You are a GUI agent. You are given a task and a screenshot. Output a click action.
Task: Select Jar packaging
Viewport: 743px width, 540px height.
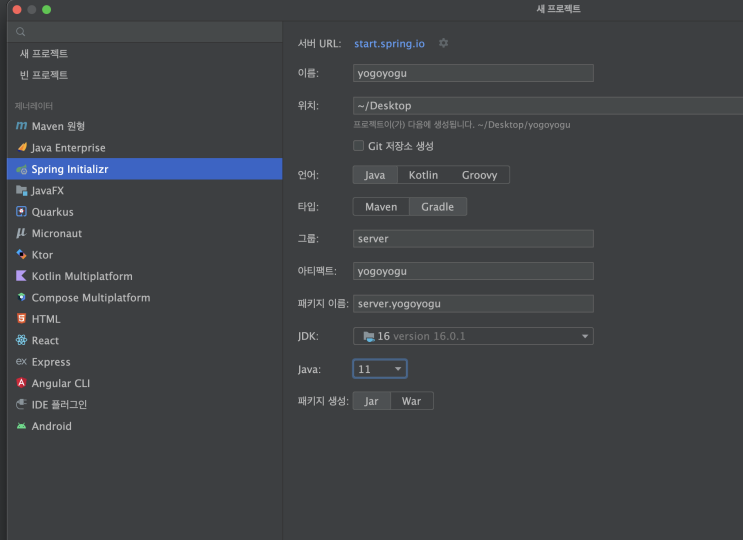click(372, 401)
